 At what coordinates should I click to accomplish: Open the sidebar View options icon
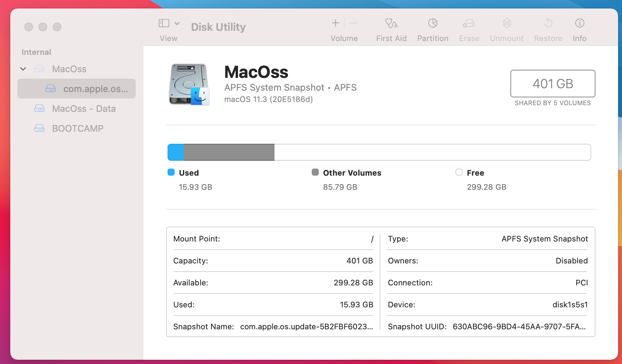[x=164, y=23]
